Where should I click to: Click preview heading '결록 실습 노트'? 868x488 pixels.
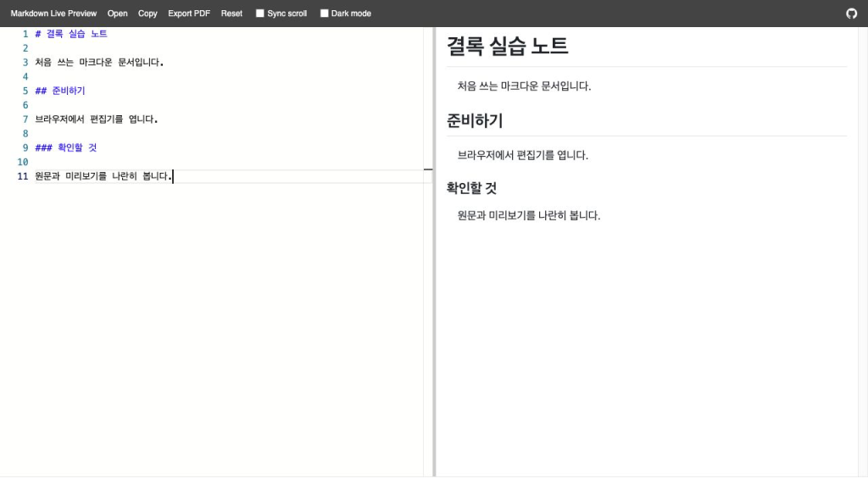[507, 46]
